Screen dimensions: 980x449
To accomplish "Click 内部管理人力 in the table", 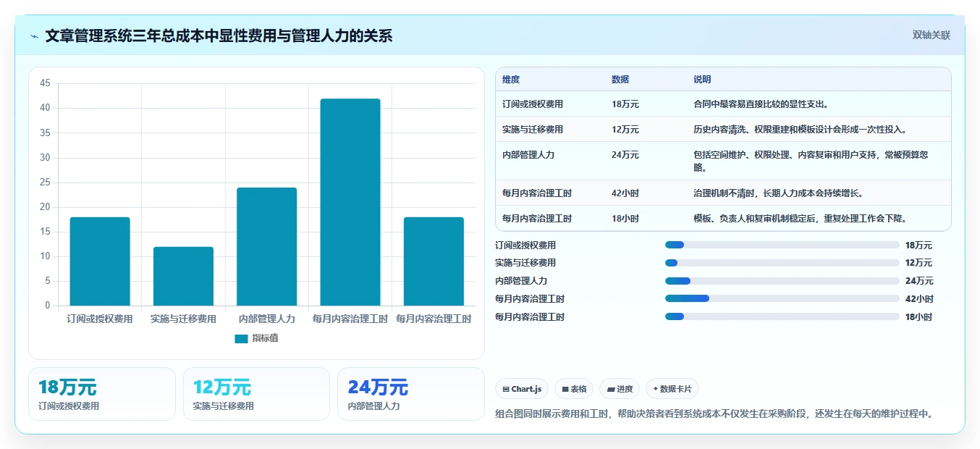I will tap(528, 155).
